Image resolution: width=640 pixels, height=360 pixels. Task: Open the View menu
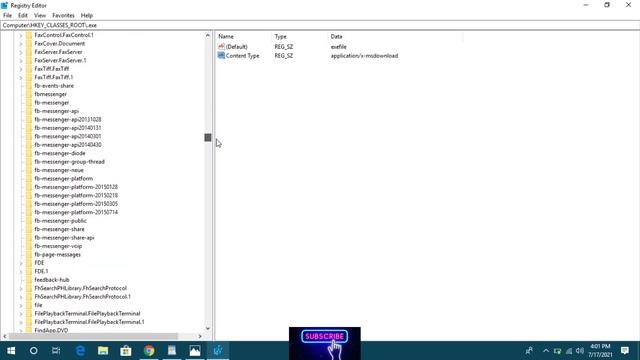(x=40, y=16)
